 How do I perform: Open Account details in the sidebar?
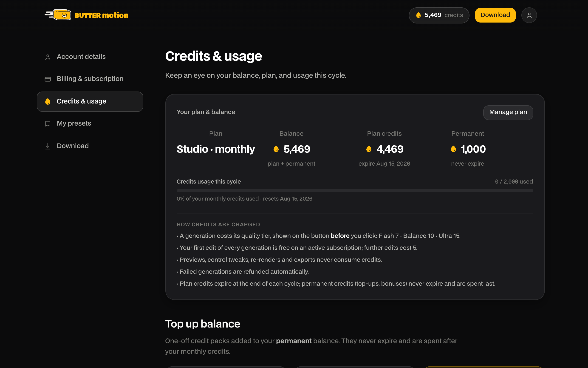(90, 57)
